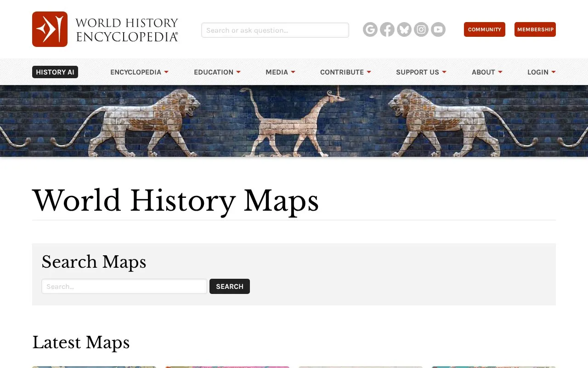Screen dimensions: 588x368
Task: Click the Community button
Action: (x=485, y=29)
